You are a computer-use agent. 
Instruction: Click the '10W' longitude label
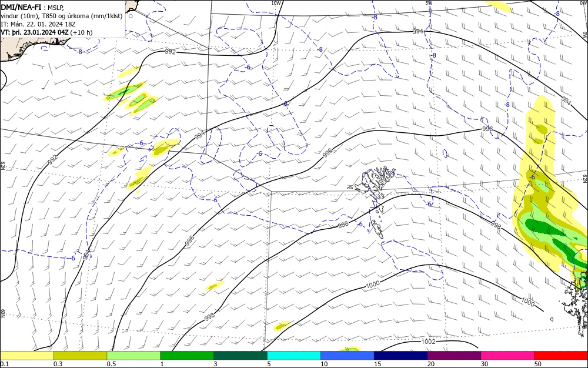click(276, 3)
